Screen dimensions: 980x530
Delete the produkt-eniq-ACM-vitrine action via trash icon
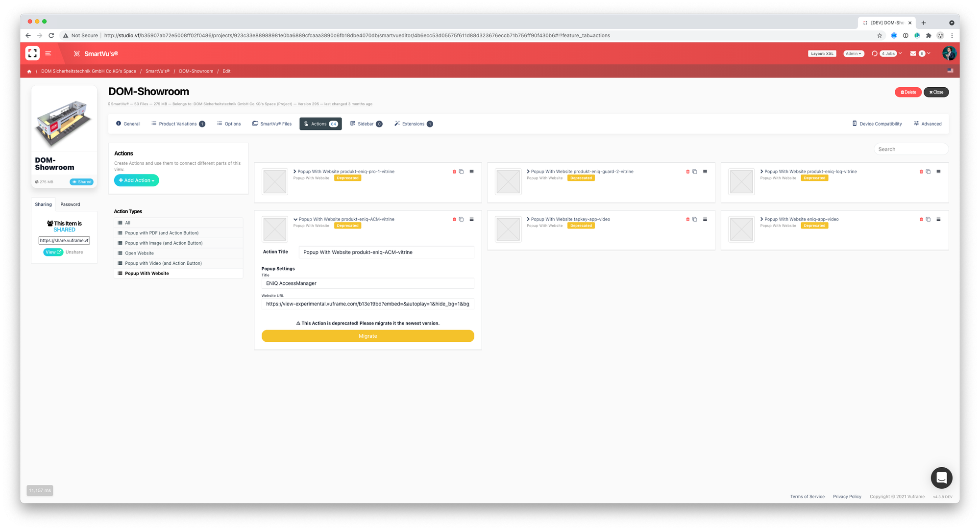point(454,219)
